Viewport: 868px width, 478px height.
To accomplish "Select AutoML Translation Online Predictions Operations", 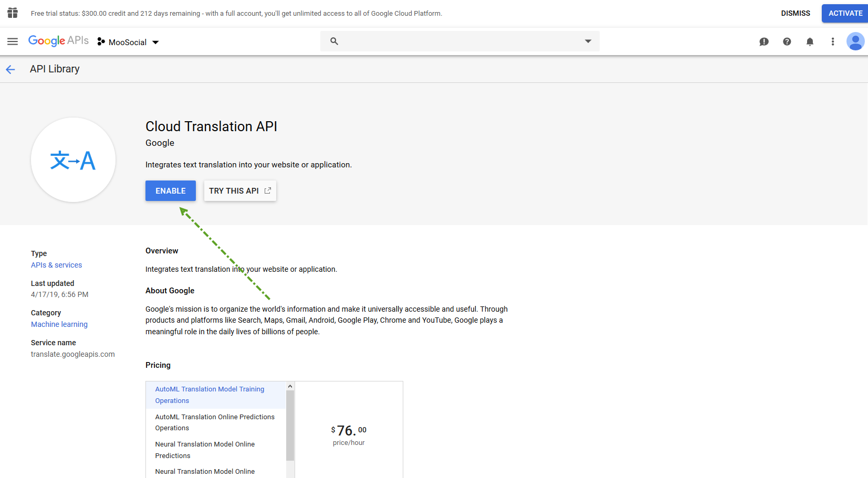I will pyautogui.click(x=216, y=422).
